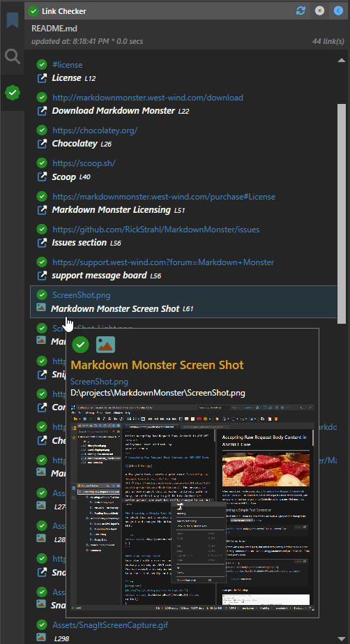Click the green check for Assets/SnagItScreenCapture.gif
Image resolution: width=350 pixels, height=644 pixels.
pos(41,625)
